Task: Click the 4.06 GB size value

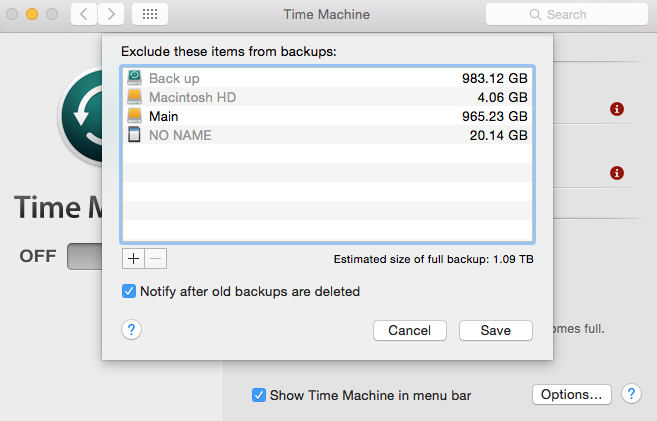Action: pyautogui.click(x=502, y=97)
